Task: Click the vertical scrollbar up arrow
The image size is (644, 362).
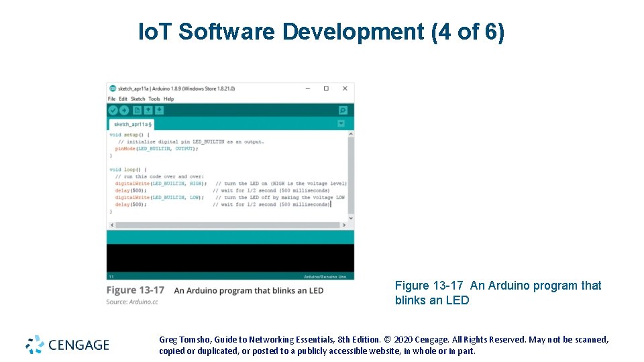Action: (351, 134)
